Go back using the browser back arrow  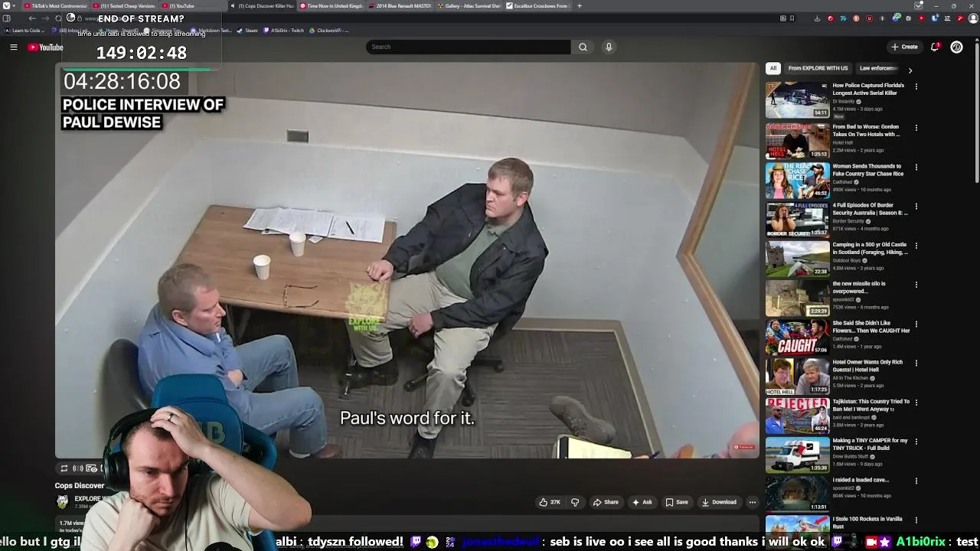pyautogui.click(x=32, y=18)
